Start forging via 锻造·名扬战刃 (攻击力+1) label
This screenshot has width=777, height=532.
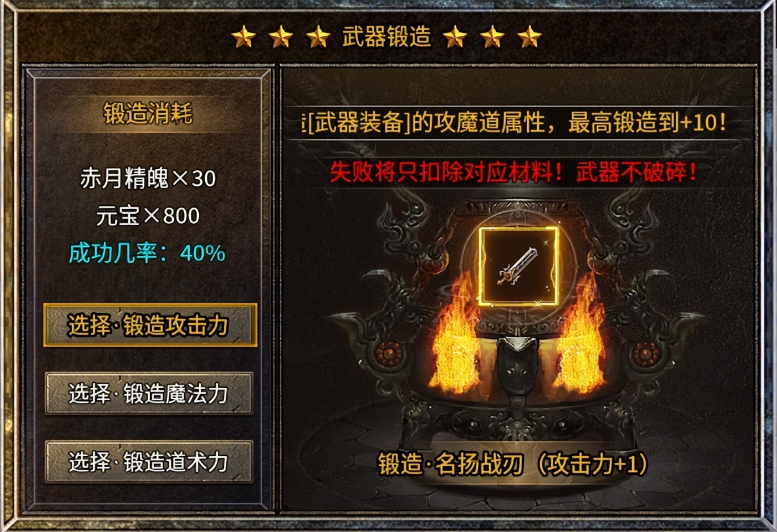(513, 464)
